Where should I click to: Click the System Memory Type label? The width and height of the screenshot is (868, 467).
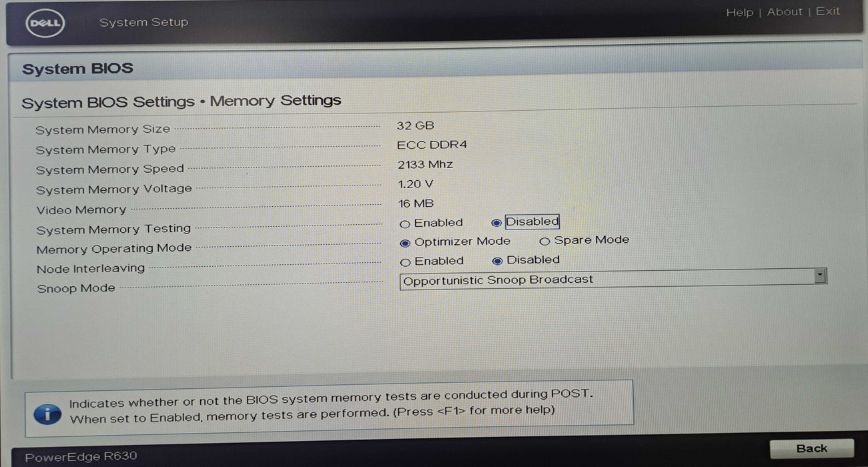105,150
